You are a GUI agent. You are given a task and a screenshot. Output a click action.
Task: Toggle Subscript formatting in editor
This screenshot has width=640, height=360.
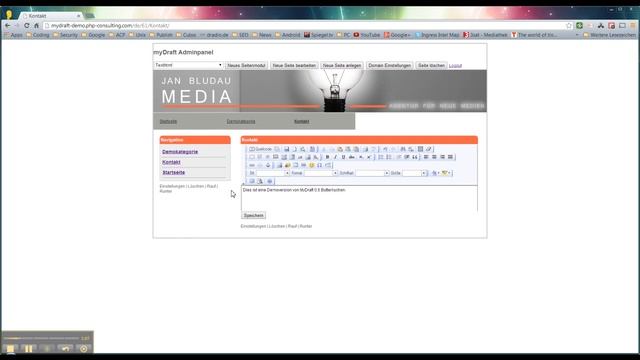[361, 157]
